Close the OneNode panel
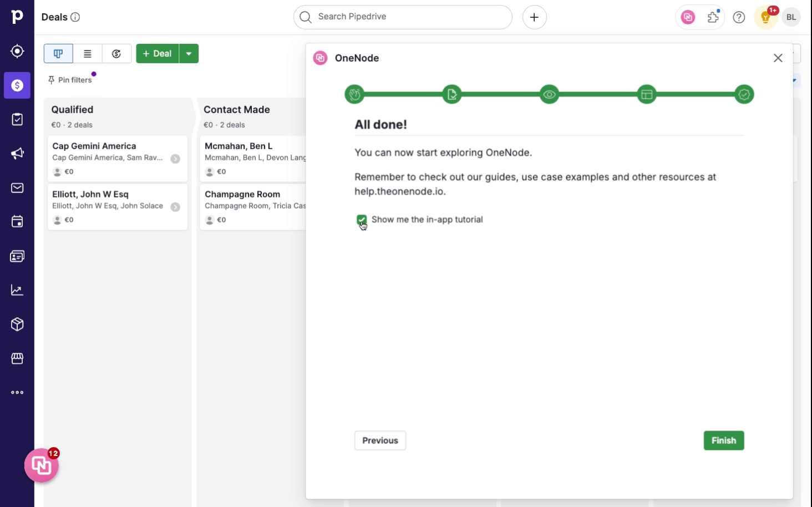The image size is (812, 507). [x=778, y=58]
